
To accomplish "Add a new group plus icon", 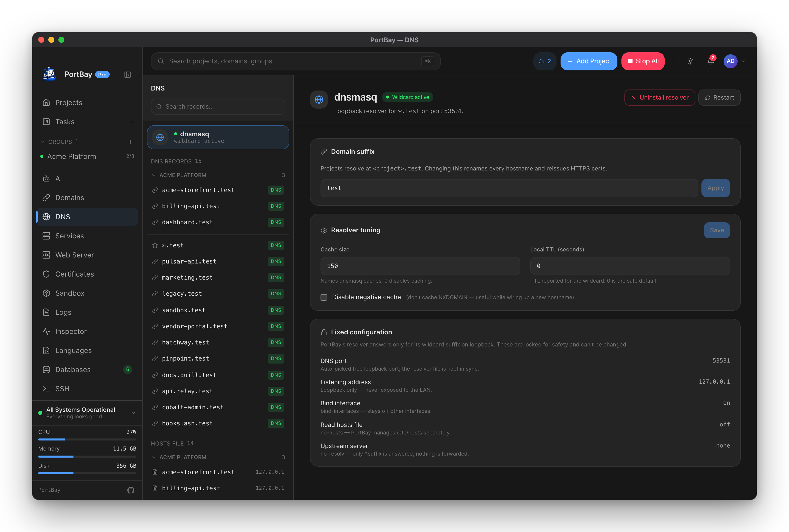I will 131,142.
